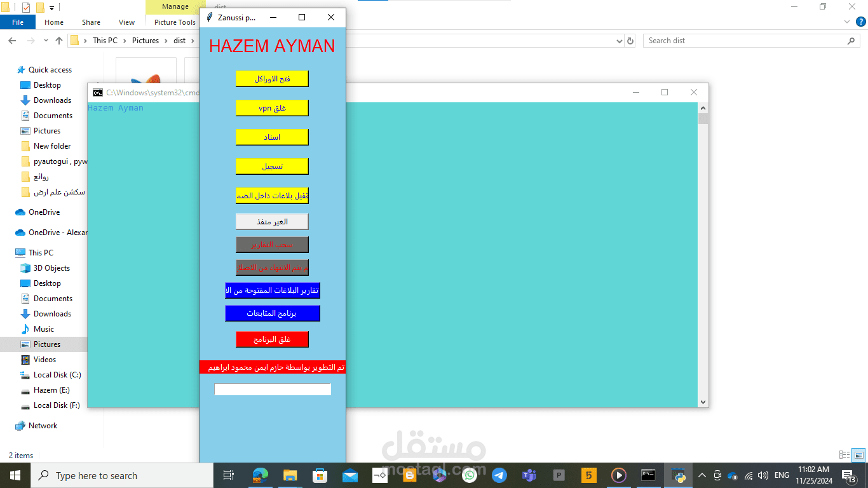
Task: Click the سحب التقارير gray button
Action: (272, 245)
